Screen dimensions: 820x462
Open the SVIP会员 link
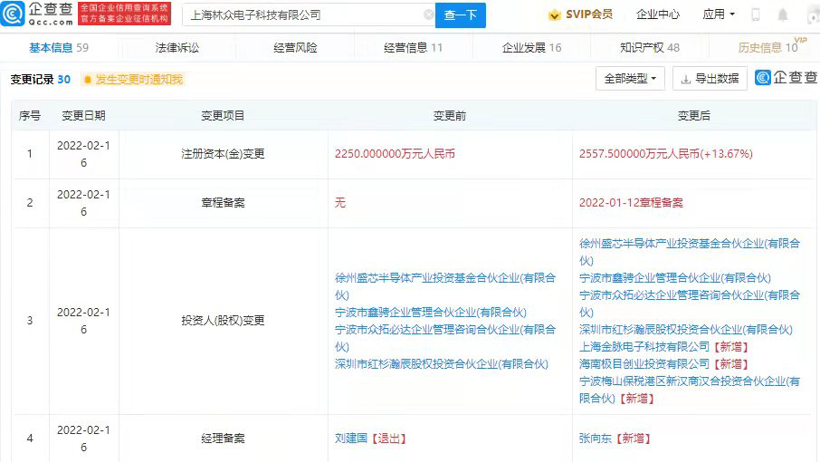[x=589, y=14]
